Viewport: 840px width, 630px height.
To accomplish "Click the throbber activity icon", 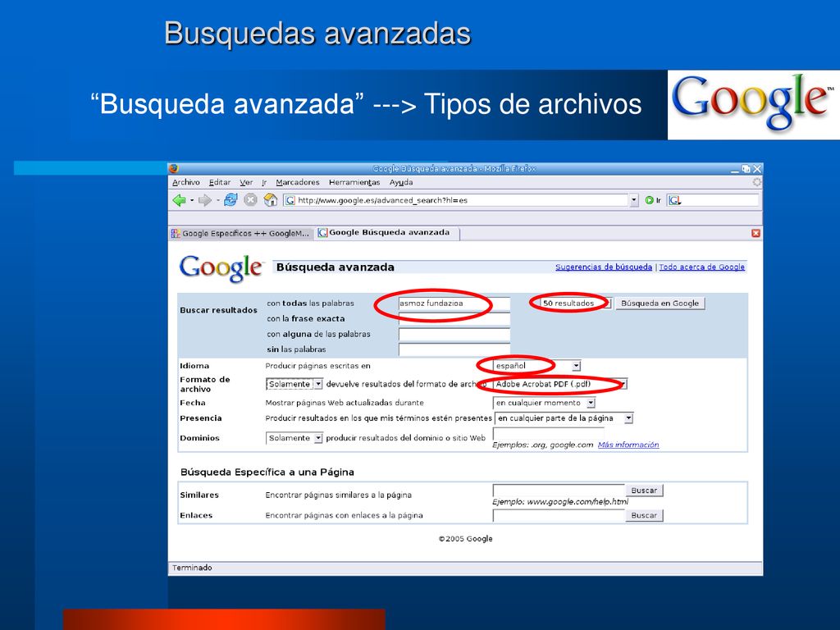I will click(x=756, y=182).
